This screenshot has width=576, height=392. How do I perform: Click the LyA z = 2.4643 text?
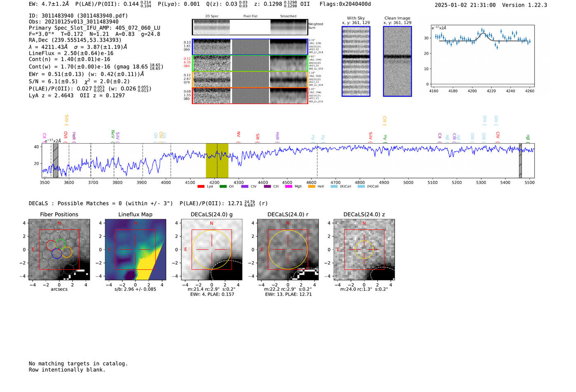coord(51,95)
